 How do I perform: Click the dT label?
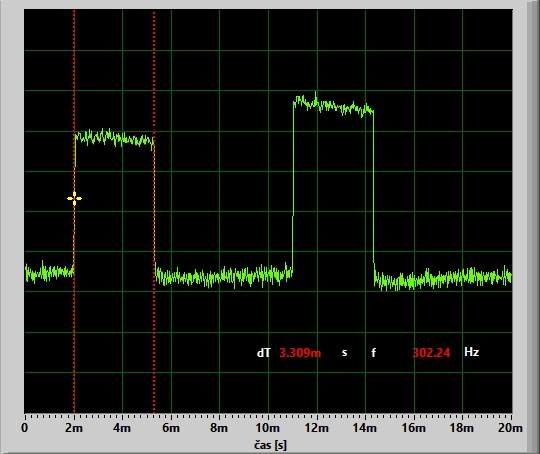pos(264,353)
